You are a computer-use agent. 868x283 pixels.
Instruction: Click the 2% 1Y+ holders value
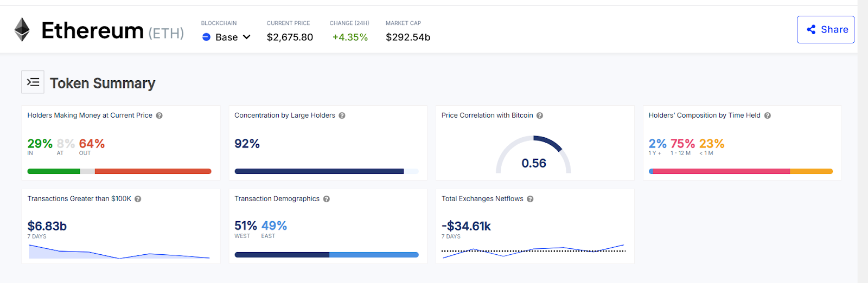[658, 144]
